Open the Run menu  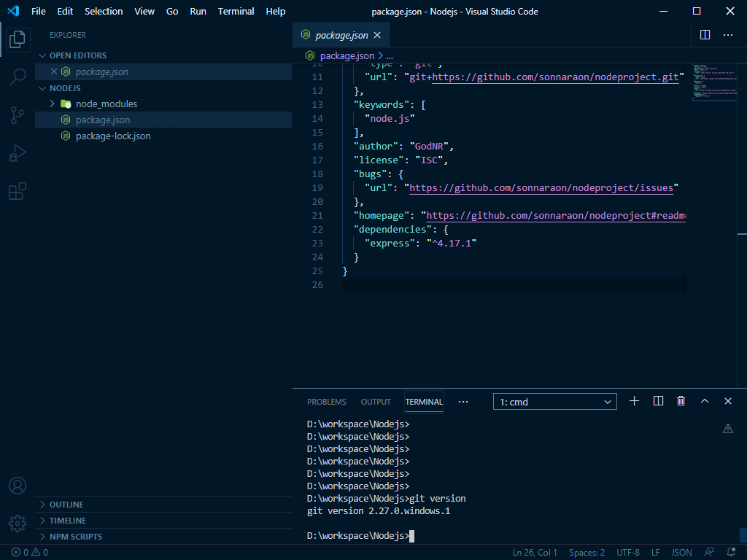click(x=198, y=11)
